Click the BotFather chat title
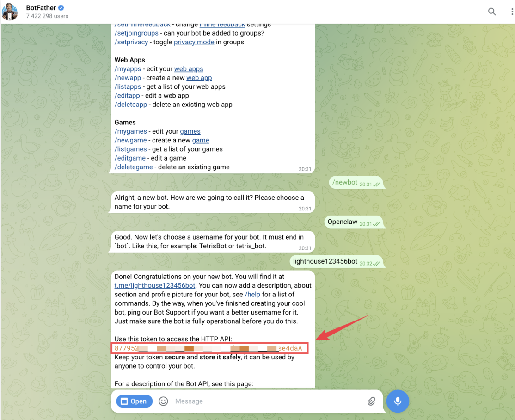This screenshot has height=420, width=515. click(41, 8)
